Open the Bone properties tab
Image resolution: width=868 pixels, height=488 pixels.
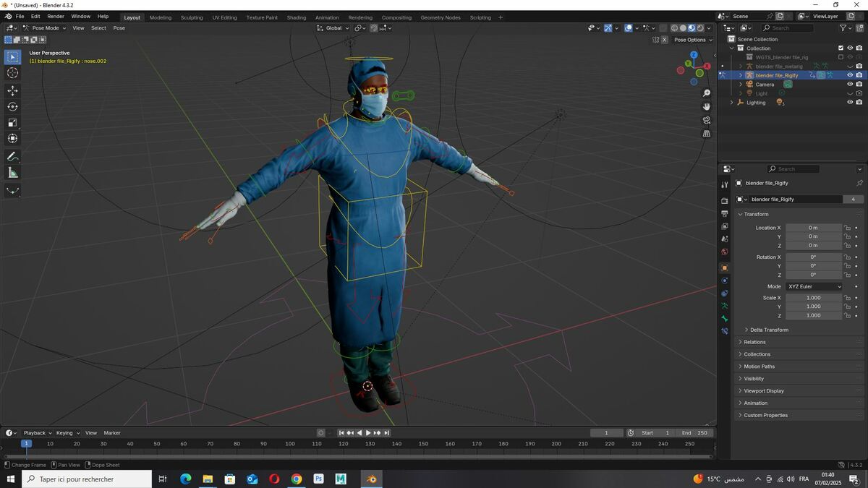point(725,318)
